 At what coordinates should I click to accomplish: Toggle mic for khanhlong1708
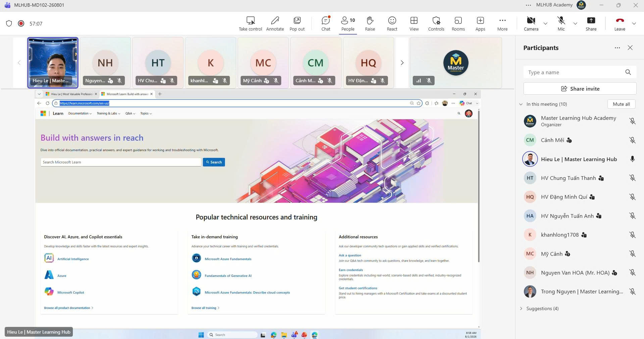pos(632,235)
